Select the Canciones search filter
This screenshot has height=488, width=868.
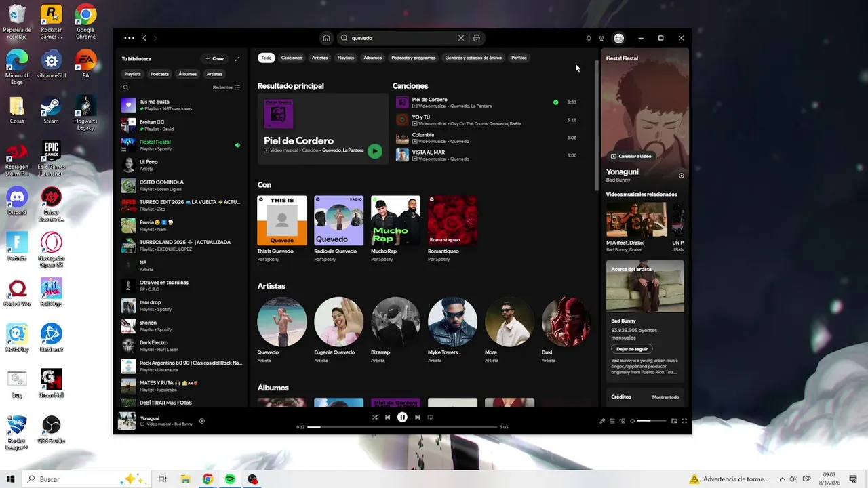pos(292,58)
